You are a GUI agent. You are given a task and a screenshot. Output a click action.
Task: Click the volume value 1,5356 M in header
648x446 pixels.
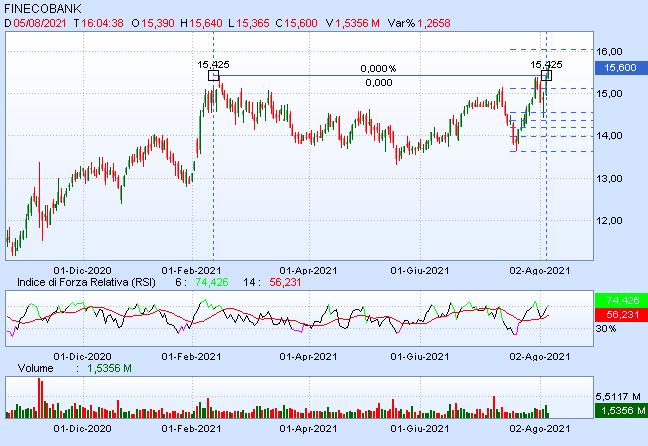point(357,23)
